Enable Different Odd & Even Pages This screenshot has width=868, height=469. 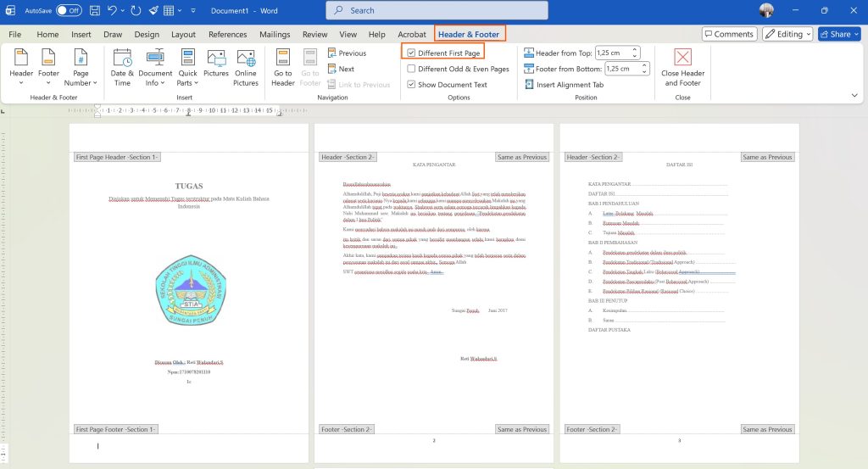click(412, 69)
